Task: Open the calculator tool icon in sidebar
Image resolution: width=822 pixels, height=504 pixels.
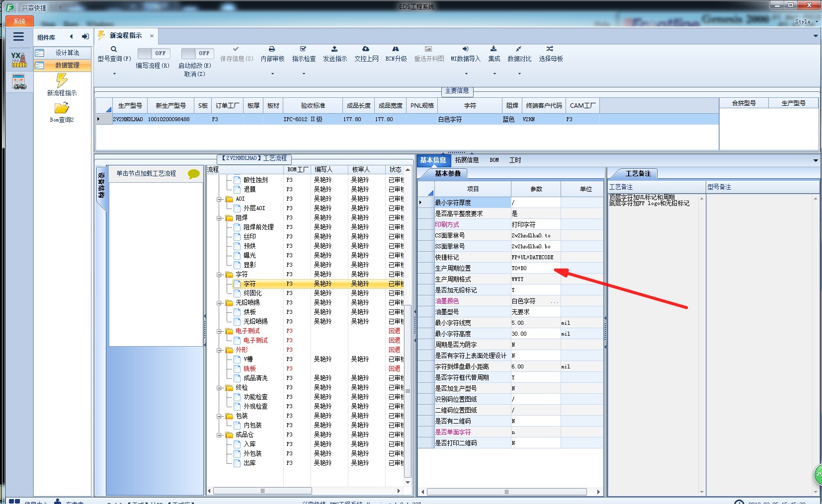Action: [x=19, y=81]
